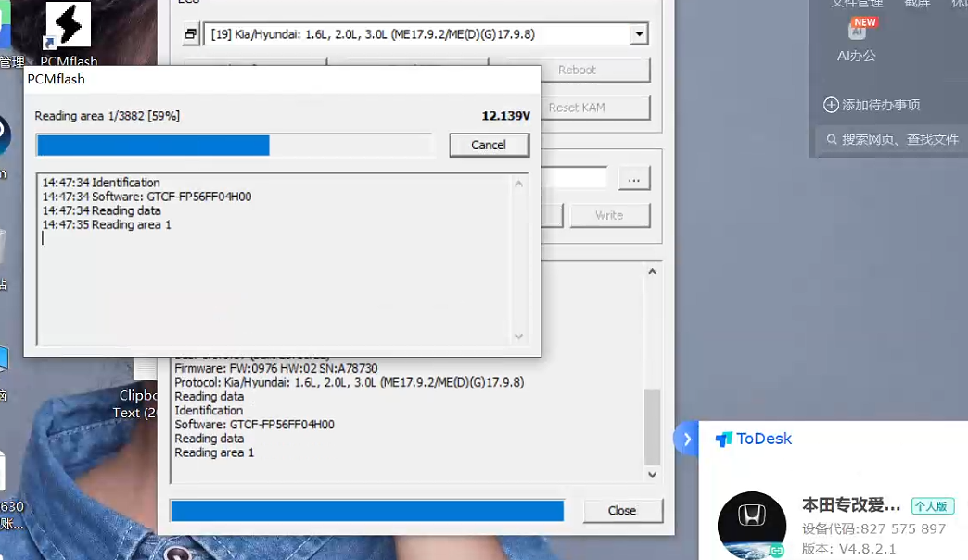Click the Reboot button
The height and width of the screenshot is (560, 968).
pyautogui.click(x=578, y=70)
